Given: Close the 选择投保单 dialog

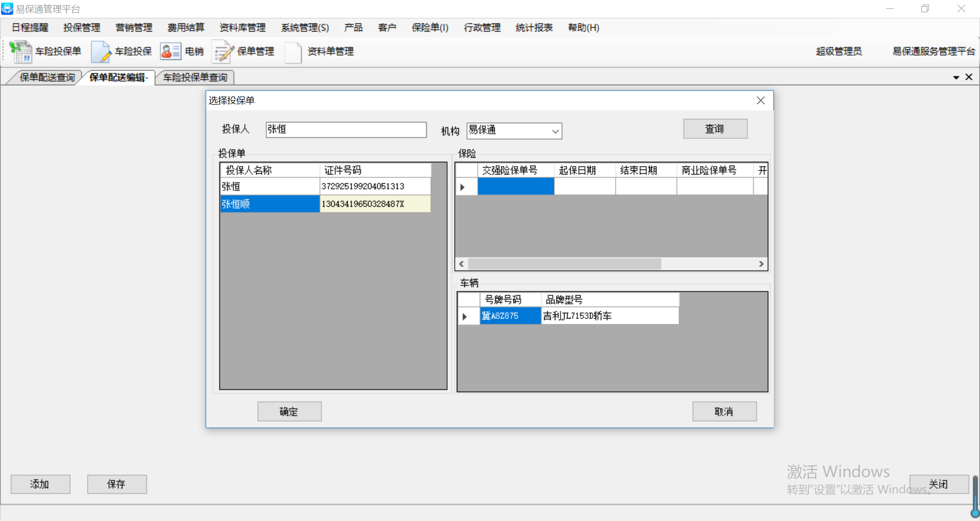Looking at the screenshot, I should click(x=761, y=101).
